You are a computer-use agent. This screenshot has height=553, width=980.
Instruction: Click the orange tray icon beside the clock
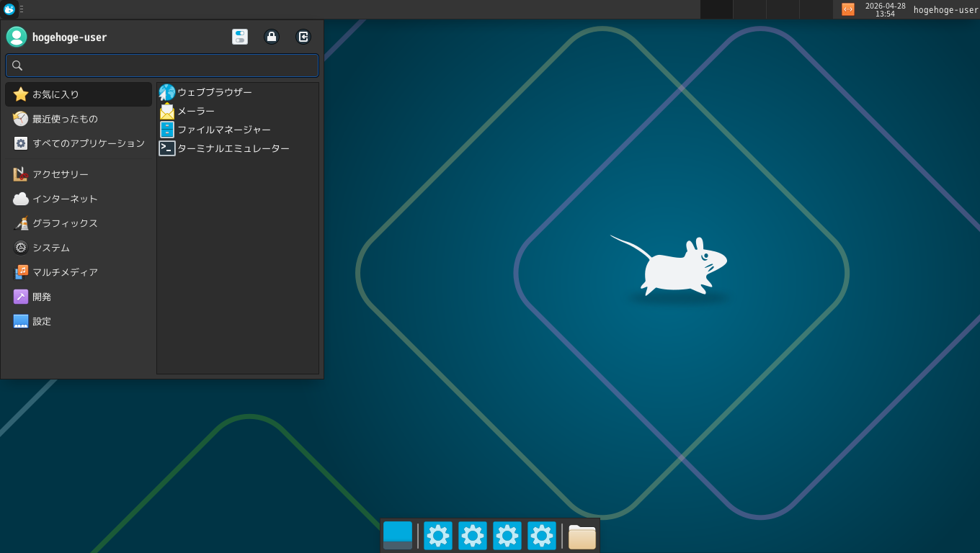coord(848,9)
